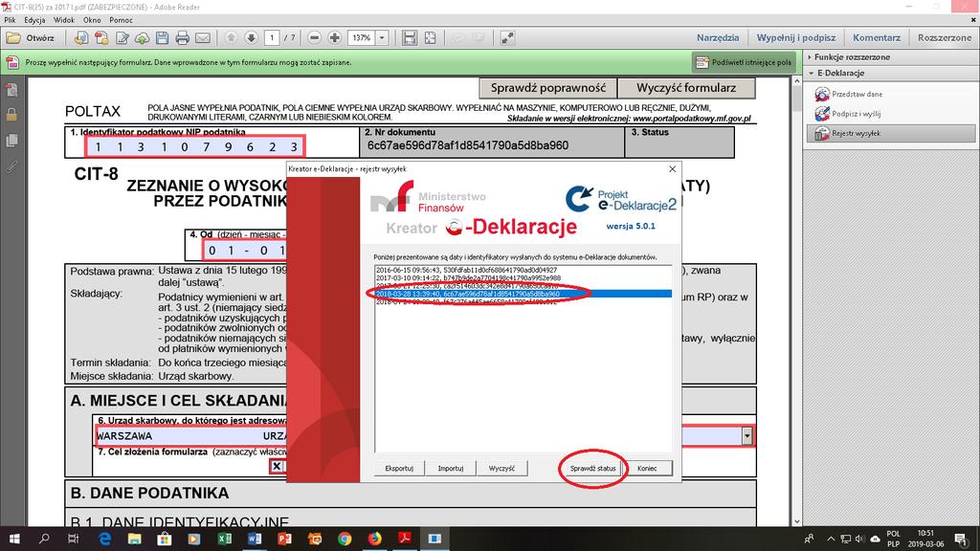This screenshot has width=980, height=551.
Task: Click the fit-width scrolling mode icon
Action: 410,38
